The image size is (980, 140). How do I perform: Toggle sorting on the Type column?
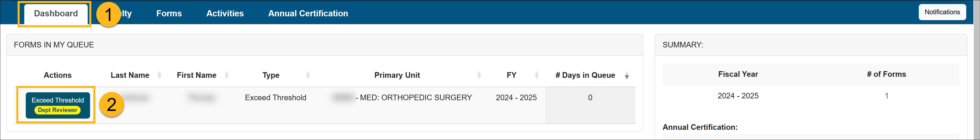point(308,75)
